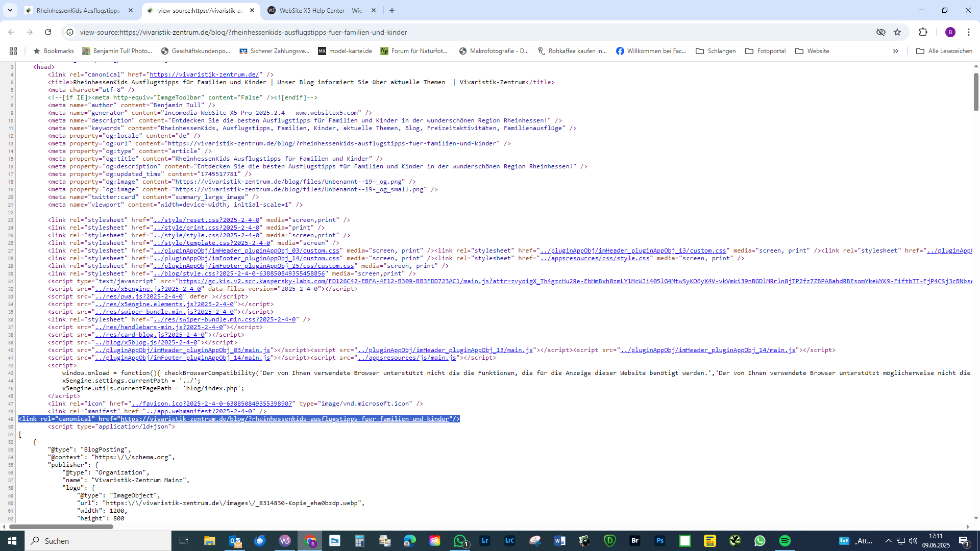Reload the current page
The height and width of the screenshot is (551, 980).
(48, 32)
